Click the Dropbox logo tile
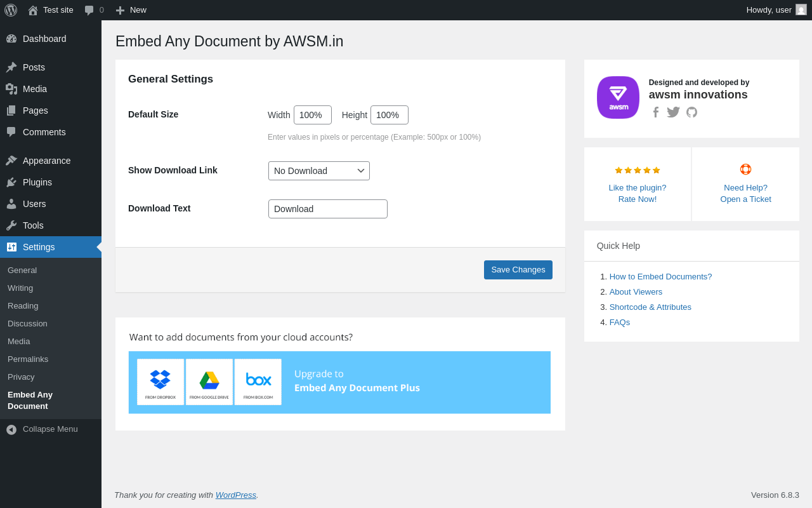The height and width of the screenshot is (508, 812). click(x=160, y=382)
